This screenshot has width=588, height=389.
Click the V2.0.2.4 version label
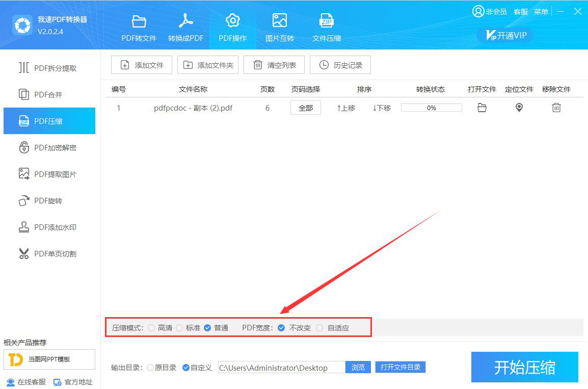click(x=50, y=32)
